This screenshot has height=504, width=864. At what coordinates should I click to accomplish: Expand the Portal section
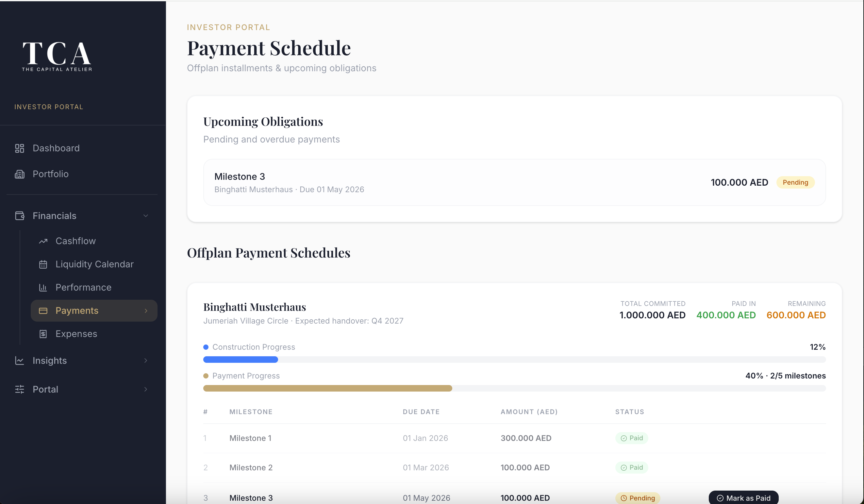146,389
